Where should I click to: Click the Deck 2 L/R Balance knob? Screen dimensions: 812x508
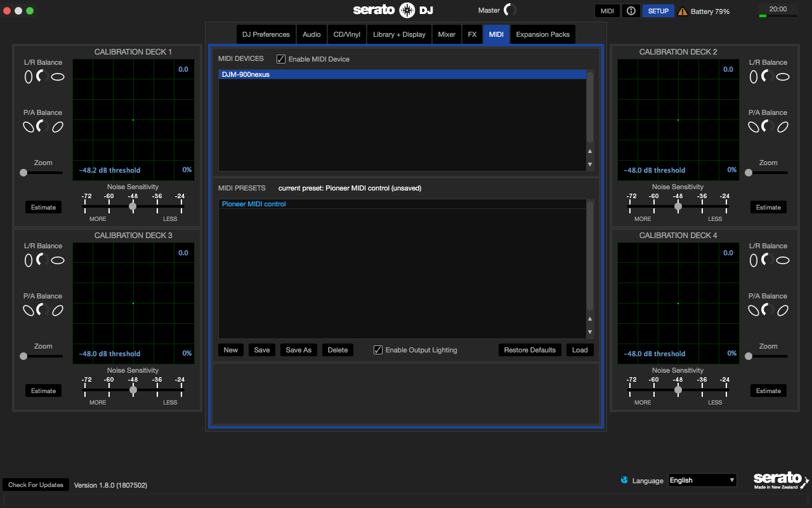pyautogui.click(x=768, y=77)
